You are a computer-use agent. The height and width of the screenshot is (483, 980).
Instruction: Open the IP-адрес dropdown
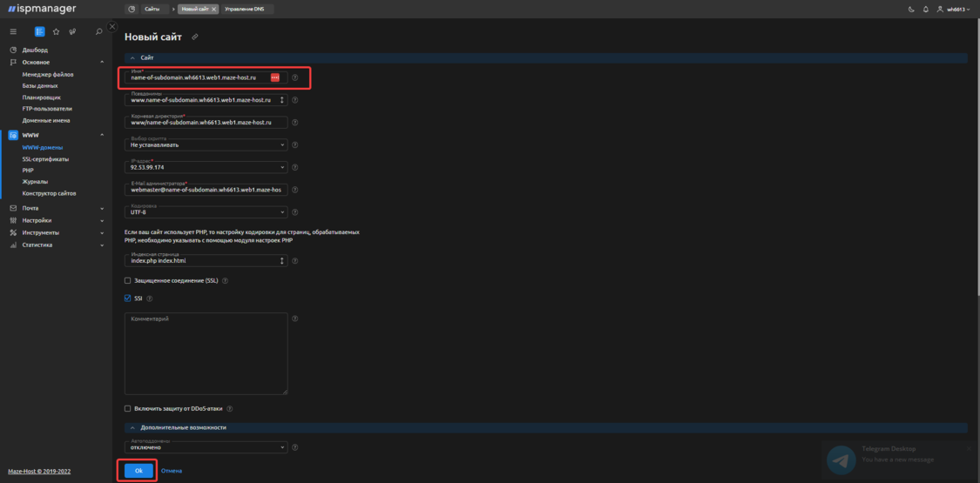(206, 167)
